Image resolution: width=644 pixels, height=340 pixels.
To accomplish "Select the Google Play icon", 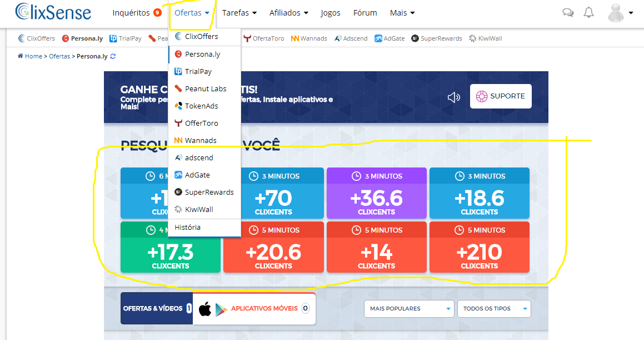I will point(222,309).
